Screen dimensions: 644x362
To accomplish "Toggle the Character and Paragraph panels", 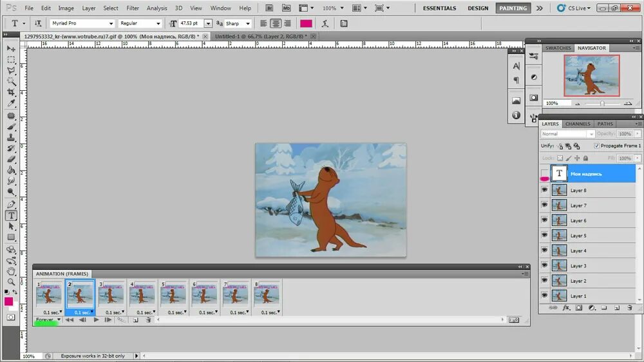I will tap(344, 23).
